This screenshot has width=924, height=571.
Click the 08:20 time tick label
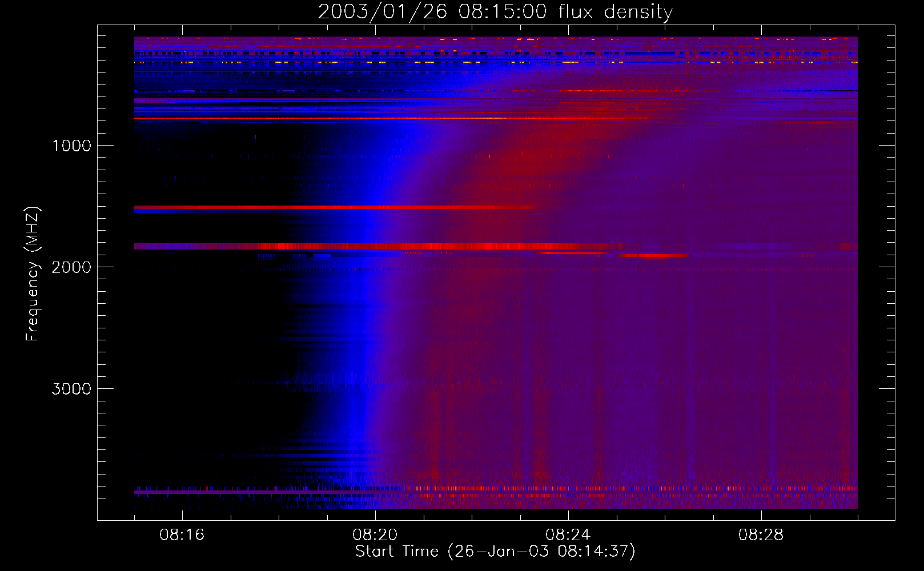coord(375,535)
